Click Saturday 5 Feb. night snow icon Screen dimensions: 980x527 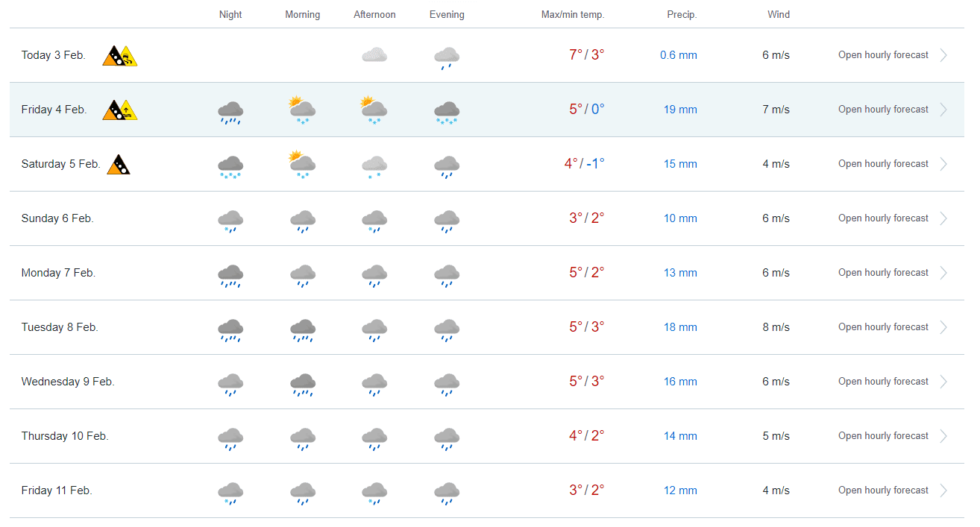(x=230, y=166)
